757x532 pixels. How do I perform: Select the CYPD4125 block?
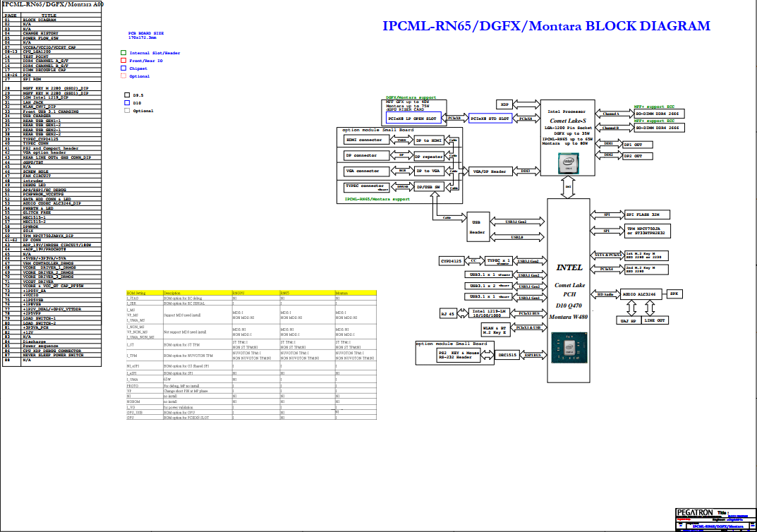point(451,261)
